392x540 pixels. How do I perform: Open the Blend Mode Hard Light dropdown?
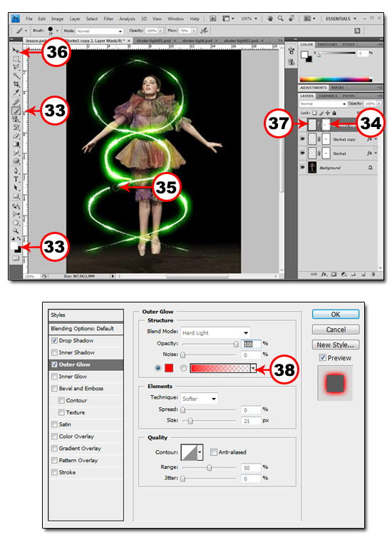click(x=215, y=332)
